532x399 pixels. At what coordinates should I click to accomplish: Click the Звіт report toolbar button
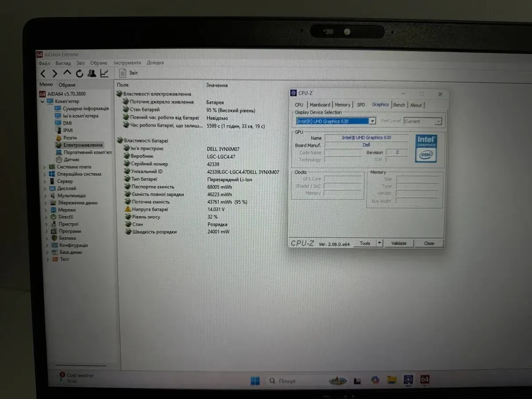coord(129,74)
